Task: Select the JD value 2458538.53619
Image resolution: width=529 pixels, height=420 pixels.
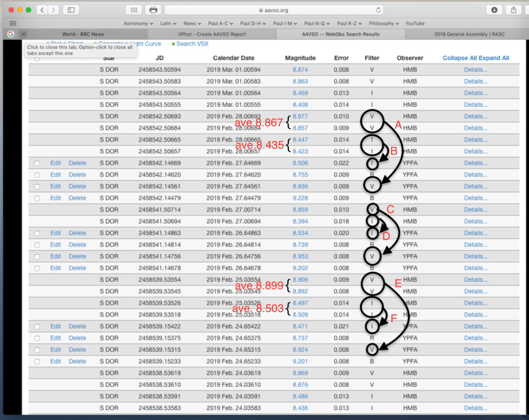Action: (x=159, y=373)
